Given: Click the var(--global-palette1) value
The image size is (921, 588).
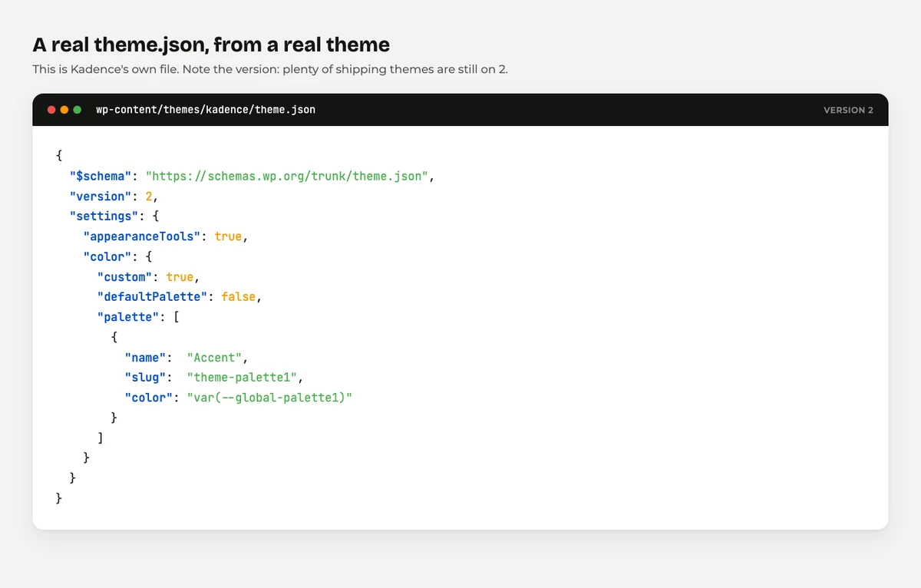Looking at the screenshot, I should tap(269, 398).
